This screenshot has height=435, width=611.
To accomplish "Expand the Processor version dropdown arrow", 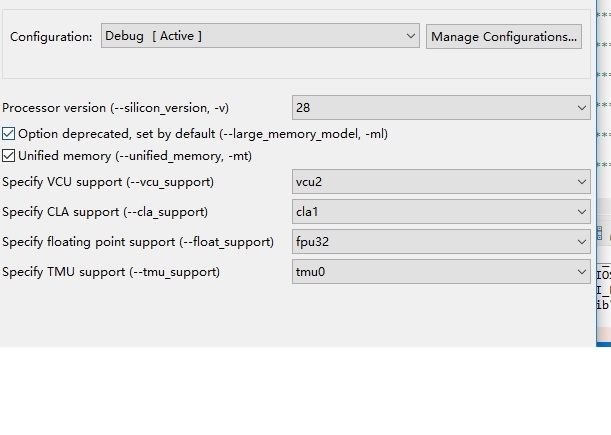I will pyautogui.click(x=582, y=108).
